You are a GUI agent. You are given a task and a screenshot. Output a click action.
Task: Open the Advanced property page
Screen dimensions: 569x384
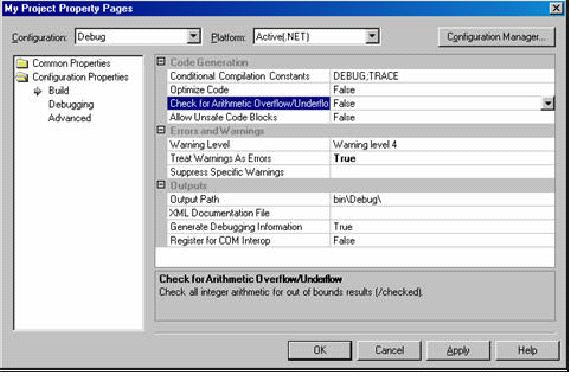tap(69, 118)
